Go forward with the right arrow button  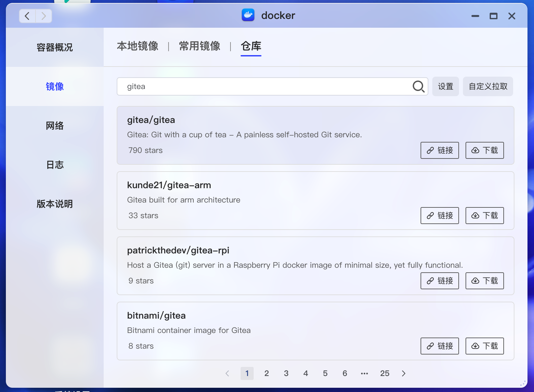click(44, 16)
